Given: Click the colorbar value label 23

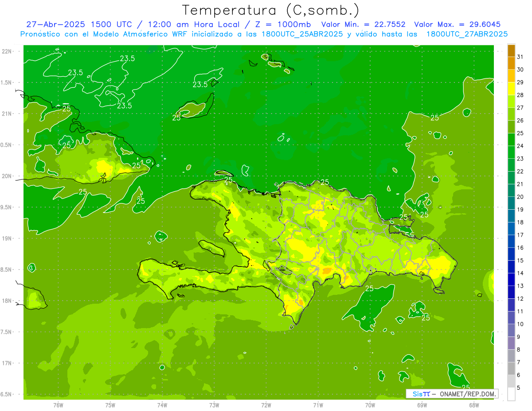Looking at the screenshot, I should click(x=520, y=159).
